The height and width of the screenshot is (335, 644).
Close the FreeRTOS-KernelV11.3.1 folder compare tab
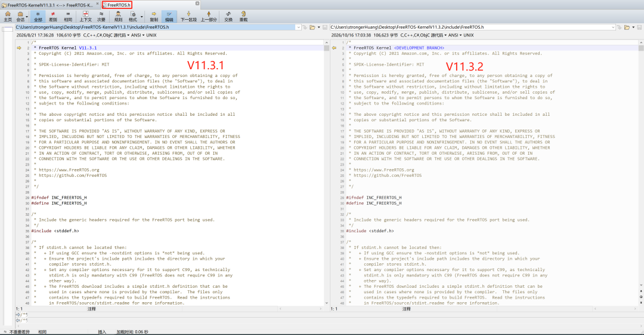(98, 4)
